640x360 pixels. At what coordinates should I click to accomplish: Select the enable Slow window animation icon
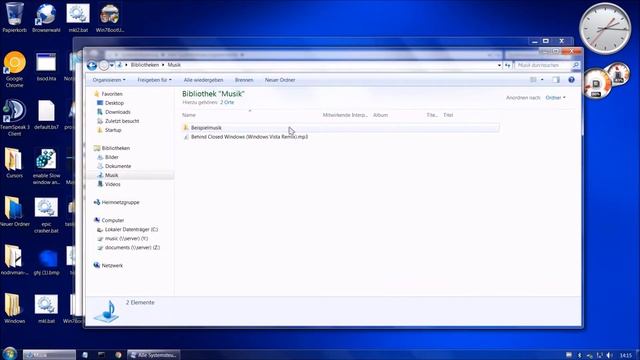point(46,166)
